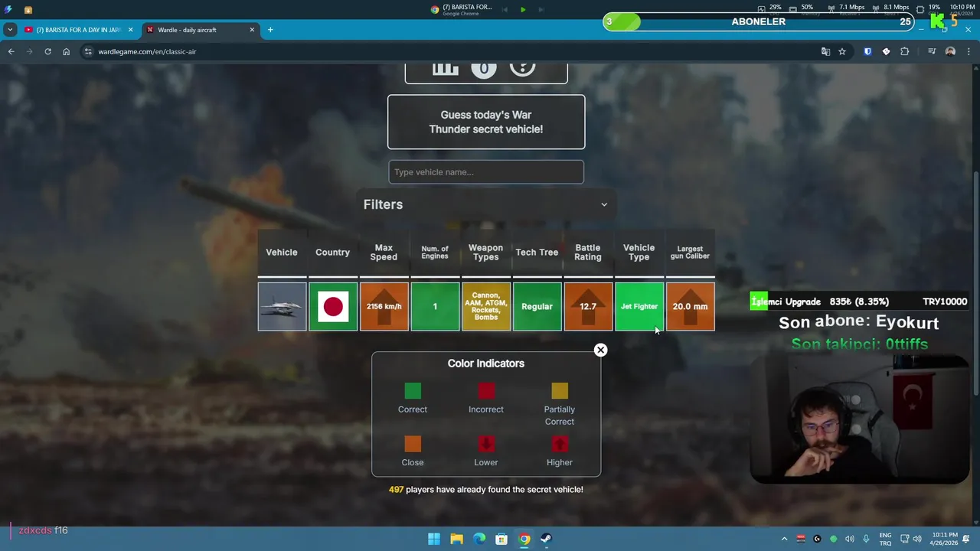The image size is (980, 551).
Task: Click the Battle Rating column header
Action: tap(588, 253)
